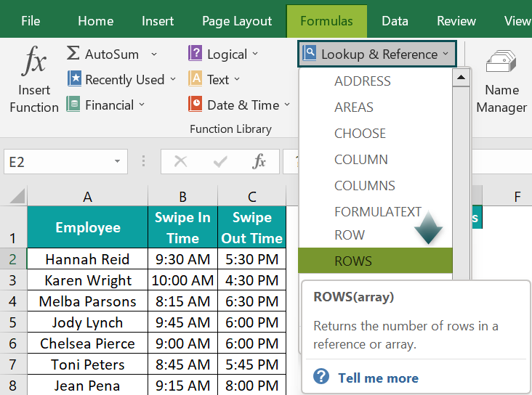
Task: Click the Select All corner triangle
Action: tap(17, 196)
